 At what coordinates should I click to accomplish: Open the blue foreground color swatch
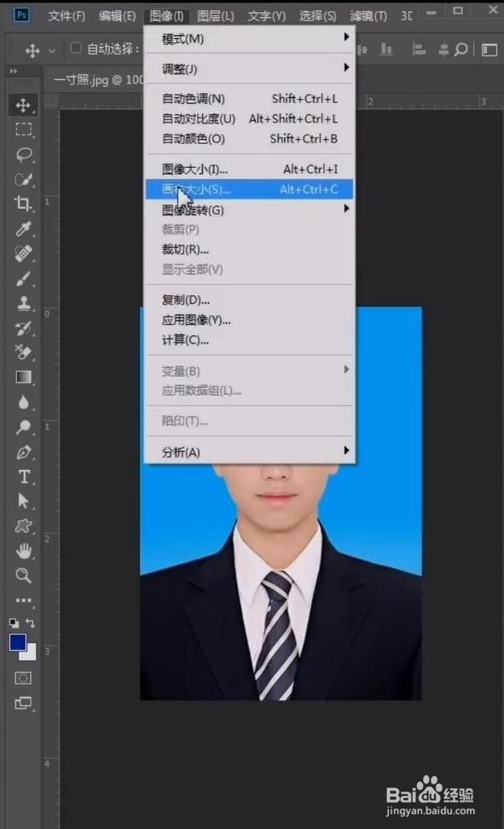pos(18,642)
